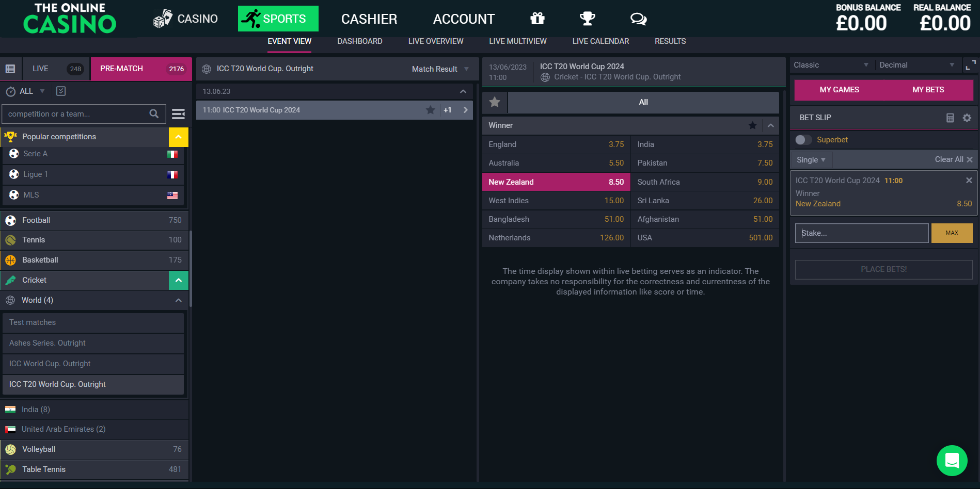This screenshot has width=980, height=489.
Task: Open India (8) cricket region
Action: coord(94,410)
